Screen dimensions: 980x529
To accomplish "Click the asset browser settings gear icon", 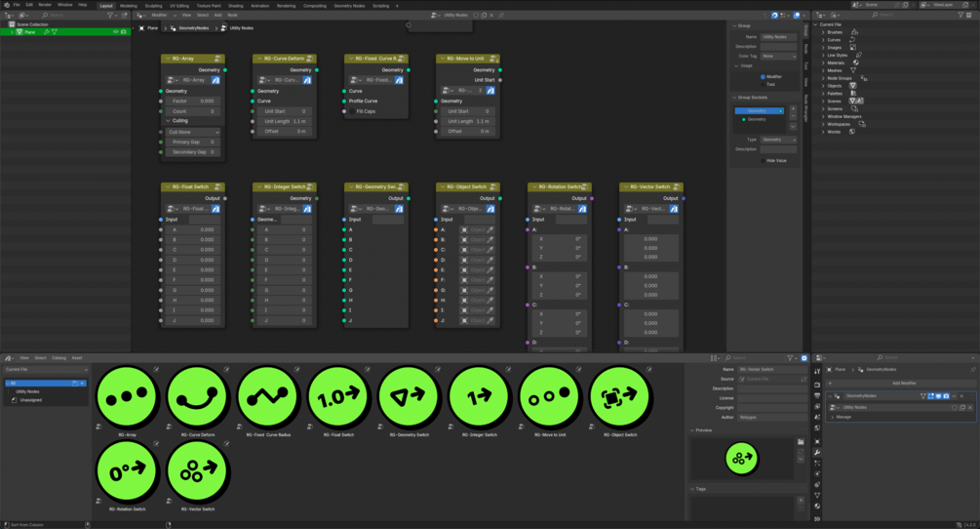I will (804, 358).
